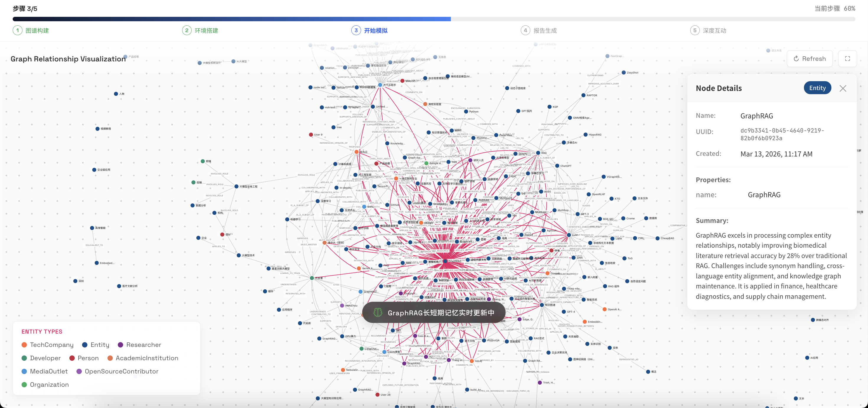Image resolution: width=868 pixels, height=408 pixels.
Task: Select the 应用程序 node
Action: coord(279,310)
